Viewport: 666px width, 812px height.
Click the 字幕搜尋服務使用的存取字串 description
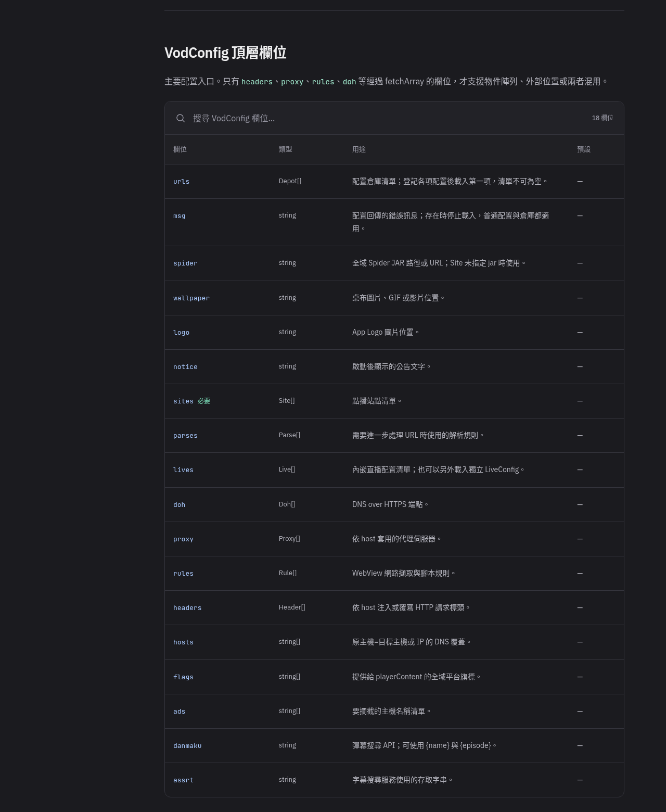402,780
